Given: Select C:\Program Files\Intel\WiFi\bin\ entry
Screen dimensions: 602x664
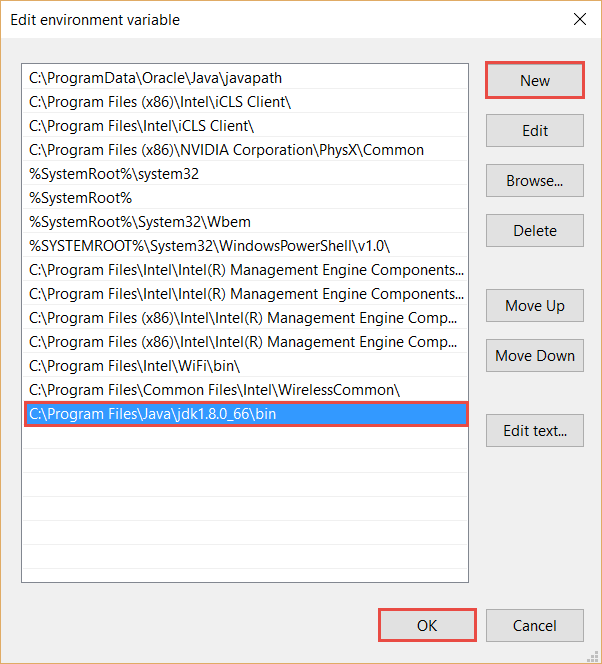Looking at the screenshot, I should 245,365.
